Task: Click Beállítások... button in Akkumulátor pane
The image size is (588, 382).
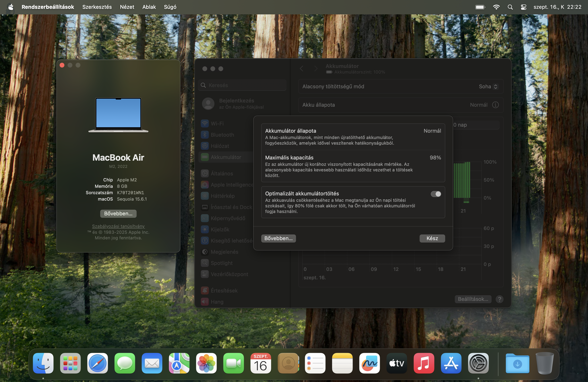Action: point(473,299)
